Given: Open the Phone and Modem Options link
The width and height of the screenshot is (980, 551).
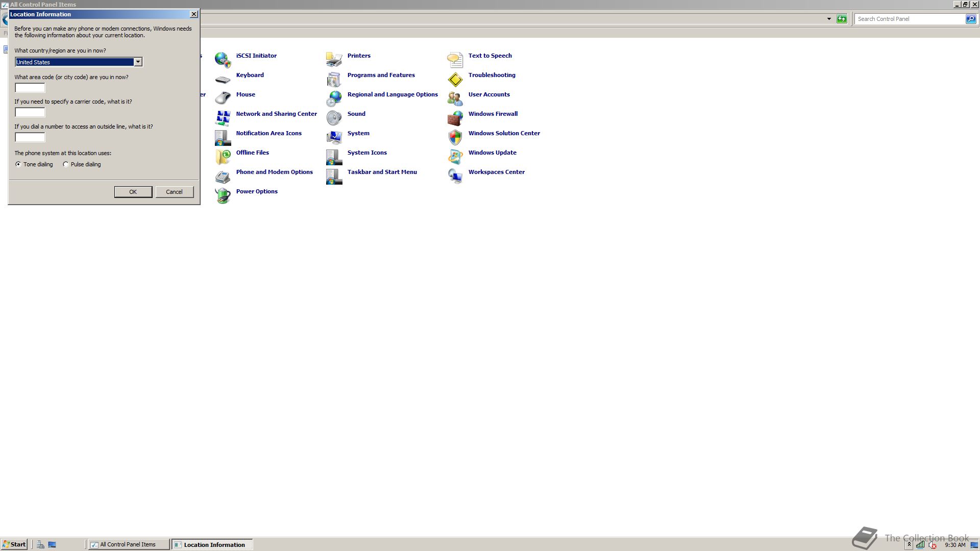Looking at the screenshot, I should pyautogui.click(x=275, y=172).
